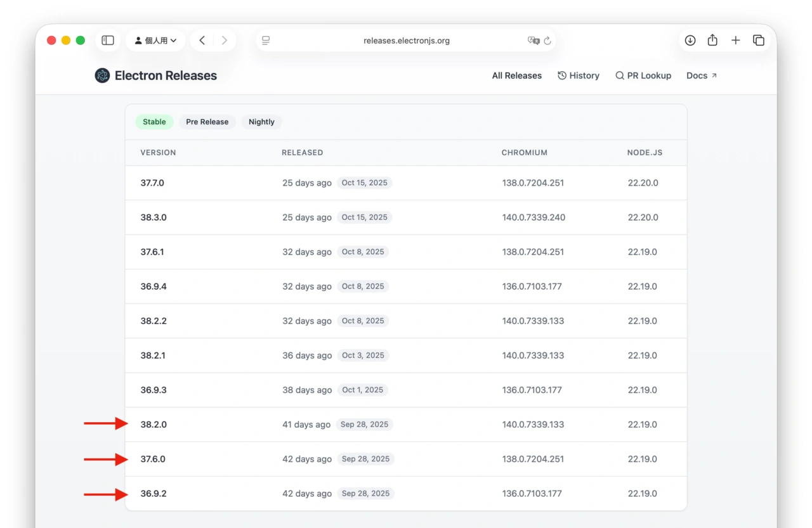Deselect the Stable release filter
This screenshot has width=812, height=528.
click(154, 122)
